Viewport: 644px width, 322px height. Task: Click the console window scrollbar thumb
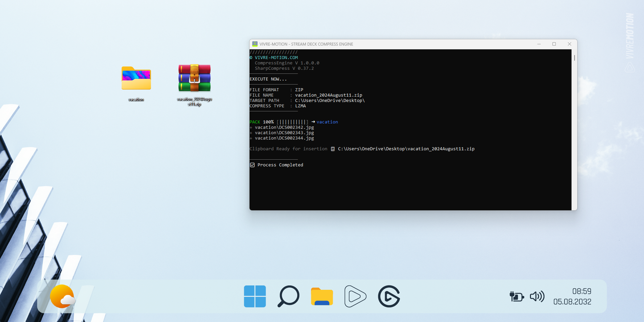574,57
